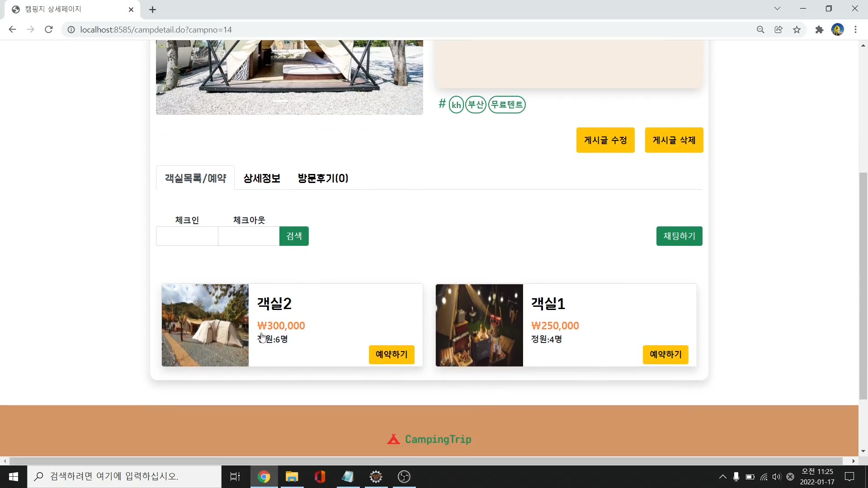
Task: Click the 무료텐트 hashtag
Action: 507,105
